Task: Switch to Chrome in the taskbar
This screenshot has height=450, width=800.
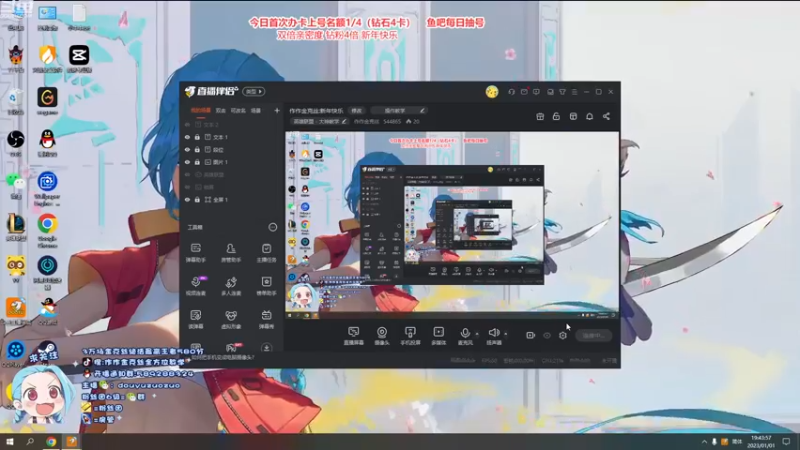Action: pyautogui.click(x=51, y=442)
